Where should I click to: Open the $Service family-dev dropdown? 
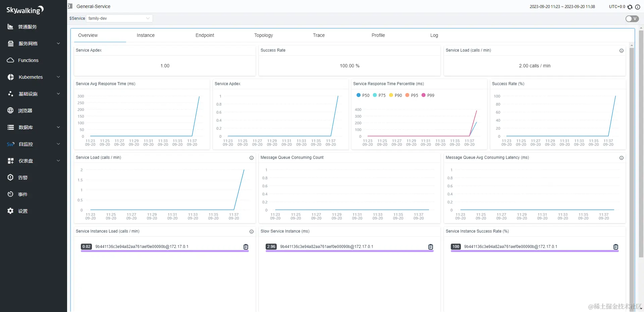click(119, 18)
